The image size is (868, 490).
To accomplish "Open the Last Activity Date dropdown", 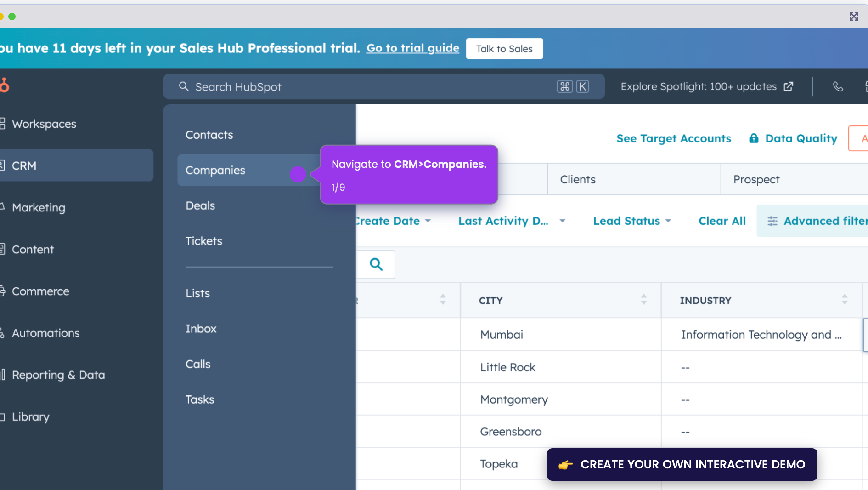I will point(511,221).
